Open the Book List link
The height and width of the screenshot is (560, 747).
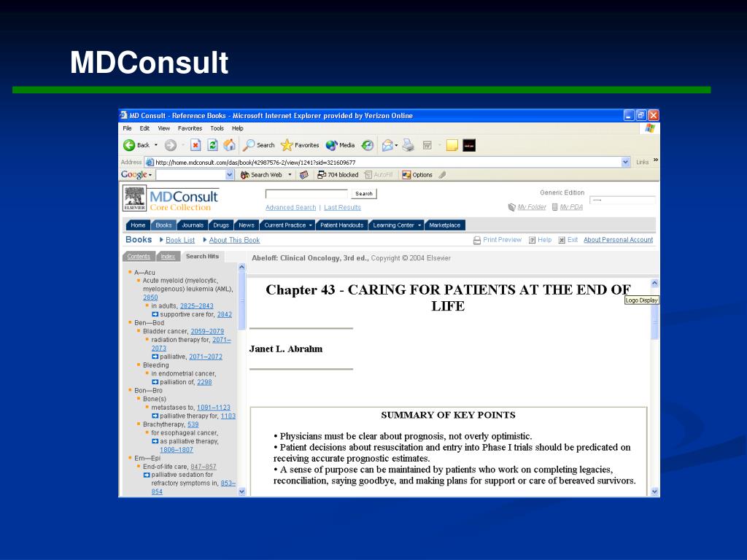[x=180, y=240]
